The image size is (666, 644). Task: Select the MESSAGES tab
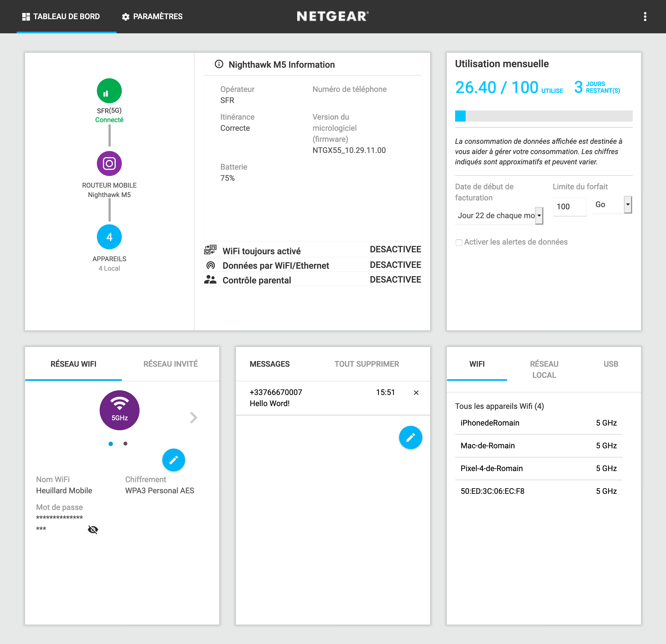pos(269,364)
